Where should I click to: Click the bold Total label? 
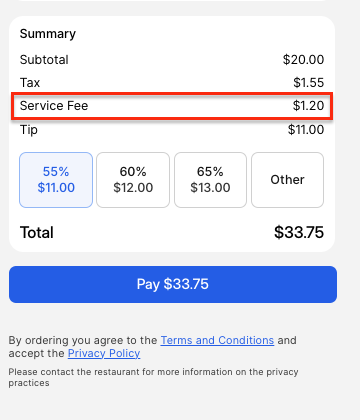(37, 232)
